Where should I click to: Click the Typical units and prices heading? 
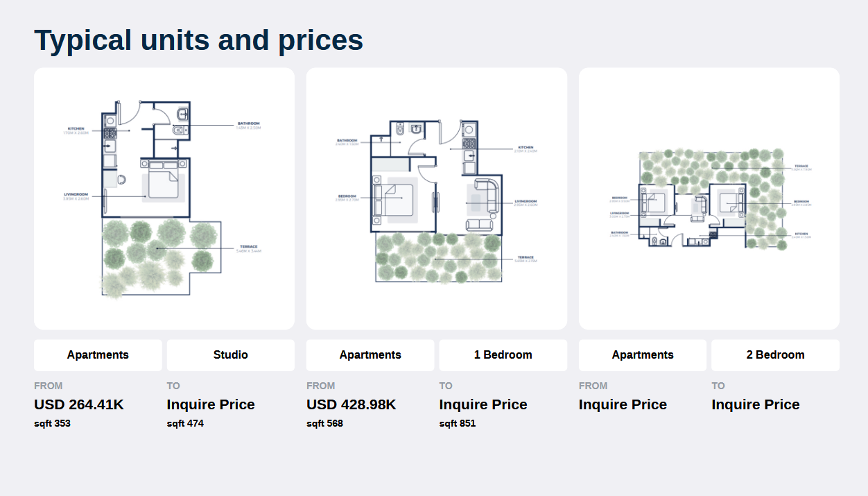[x=199, y=40]
